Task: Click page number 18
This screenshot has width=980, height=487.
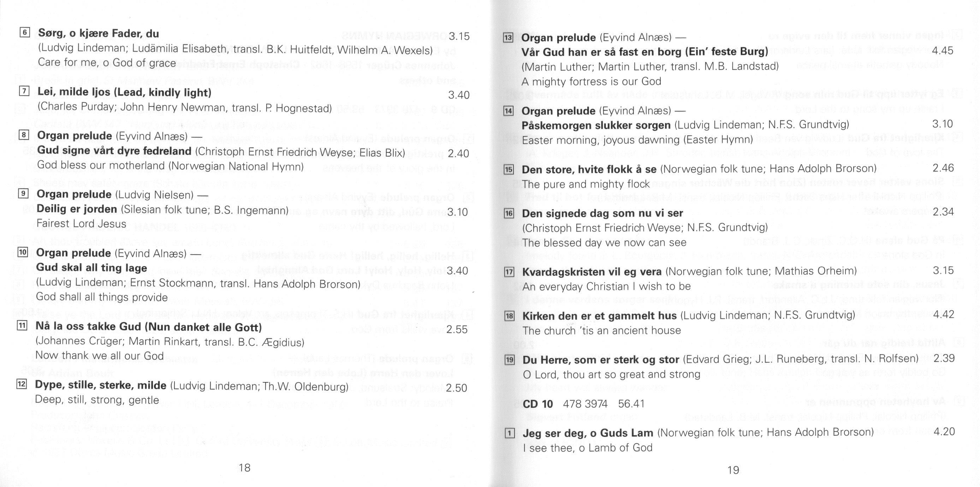Action: pos(245,467)
